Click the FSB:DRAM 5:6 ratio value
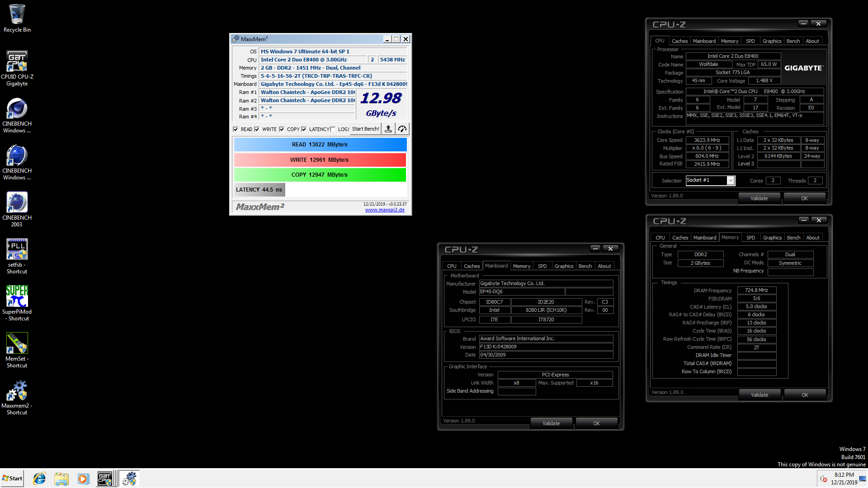This screenshot has width=868, height=488. pyautogui.click(x=756, y=299)
